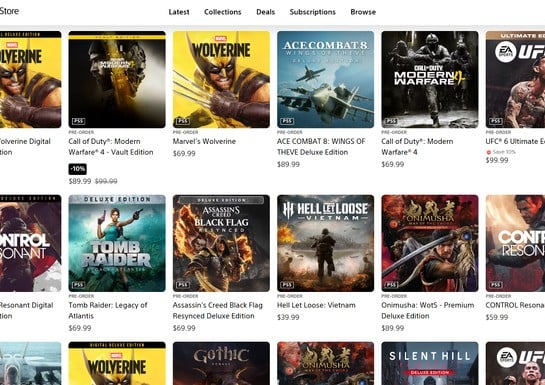Open Assassin's Creed Black Flag Resynced cover
Viewport: 545px width, 385px height.
[221, 243]
